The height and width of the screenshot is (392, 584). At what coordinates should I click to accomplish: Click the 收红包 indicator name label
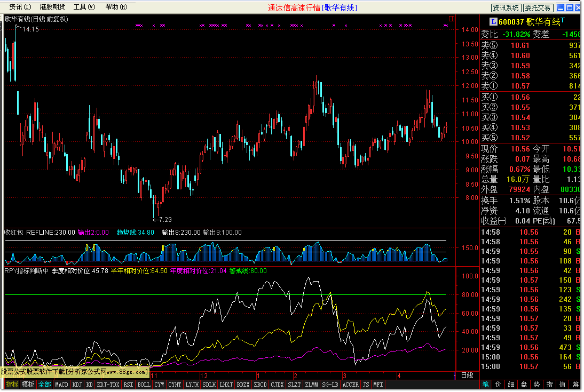(x=13, y=233)
